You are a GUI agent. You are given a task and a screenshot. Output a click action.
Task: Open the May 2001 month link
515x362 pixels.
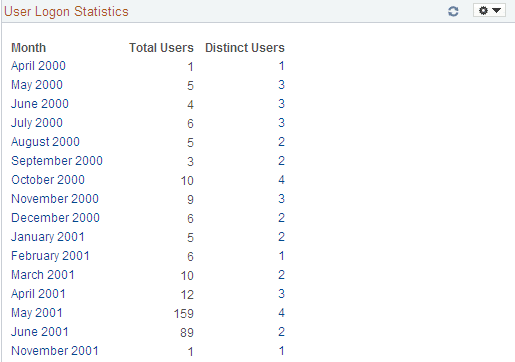click(x=37, y=313)
